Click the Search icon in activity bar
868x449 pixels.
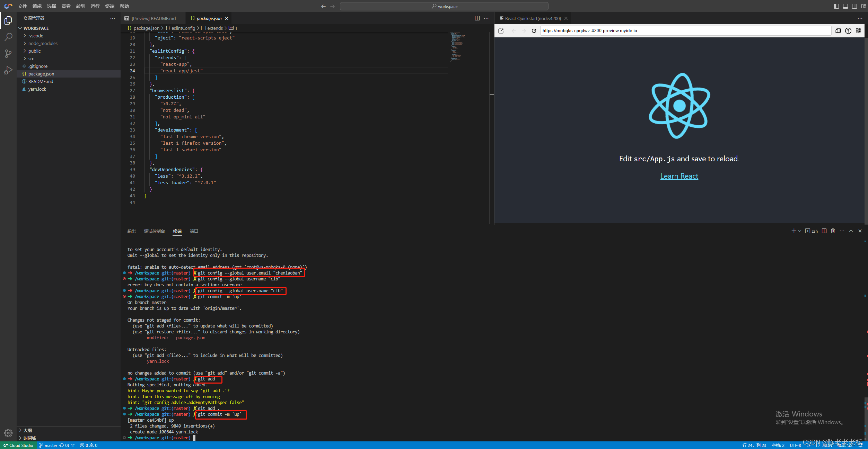[x=9, y=37]
